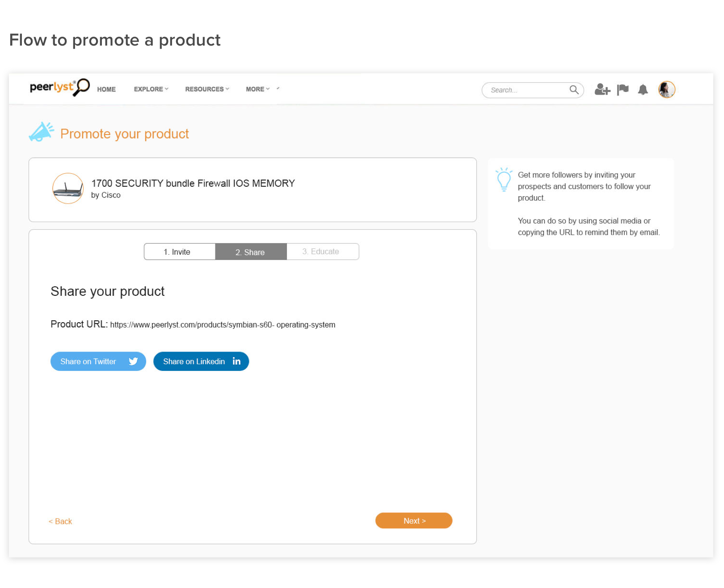Image resolution: width=724 pixels, height=588 pixels.
Task: Open the 3. Educate step
Action: (x=323, y=252)
